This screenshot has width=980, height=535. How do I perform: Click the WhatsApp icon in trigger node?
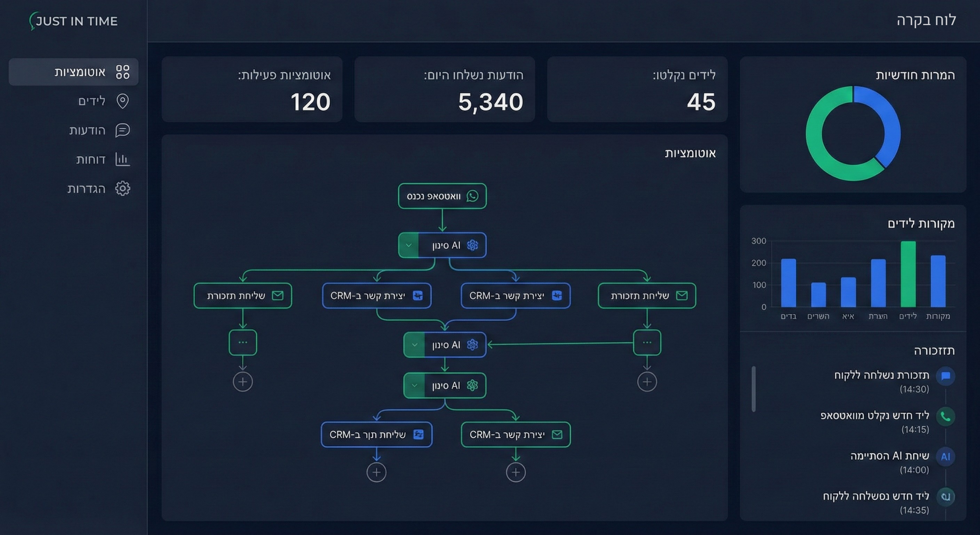click(472, 196)
